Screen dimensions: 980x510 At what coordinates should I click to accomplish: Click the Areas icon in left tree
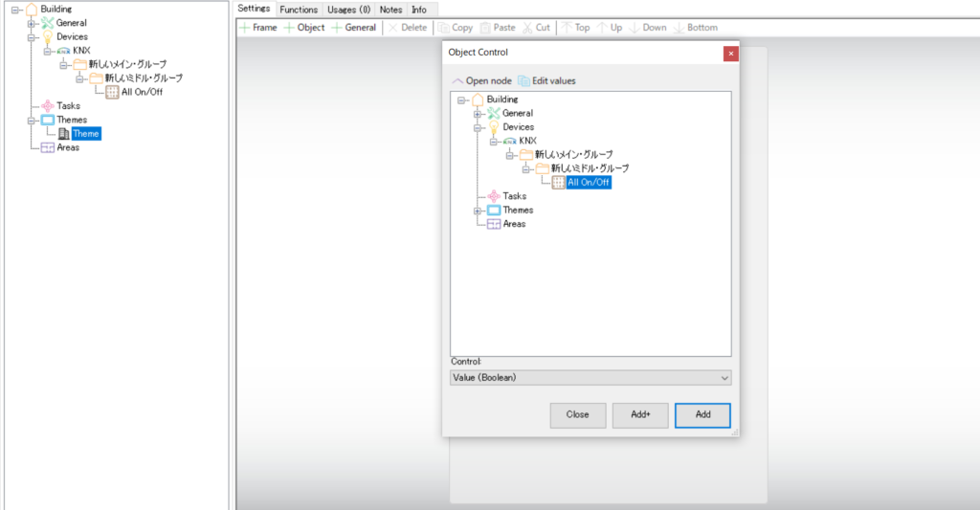48,147
